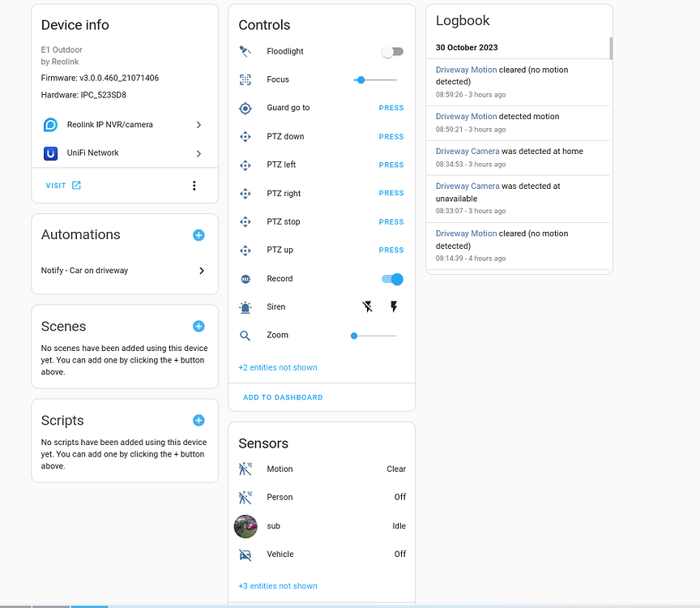Click the Person sensor Off state
The height and width of the screenshot is (608, 700).
click(x=399, y=497)
